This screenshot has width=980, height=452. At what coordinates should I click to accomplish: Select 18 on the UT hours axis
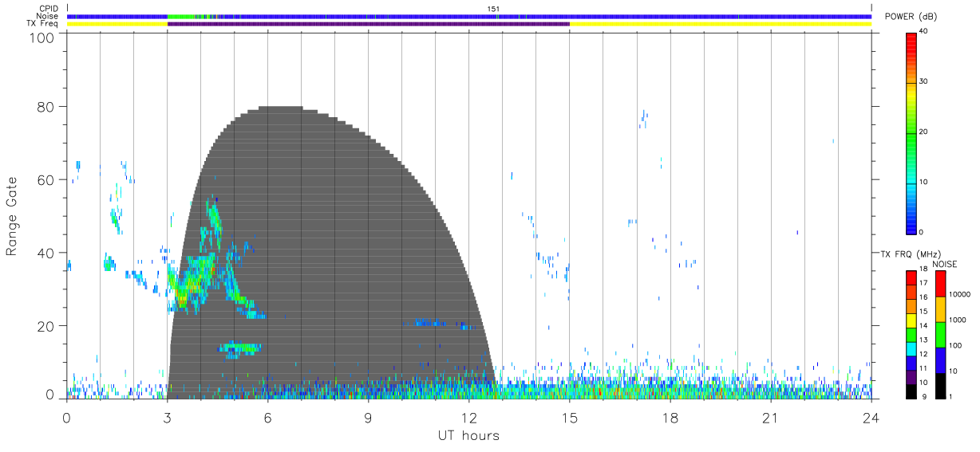click(670, 419)
